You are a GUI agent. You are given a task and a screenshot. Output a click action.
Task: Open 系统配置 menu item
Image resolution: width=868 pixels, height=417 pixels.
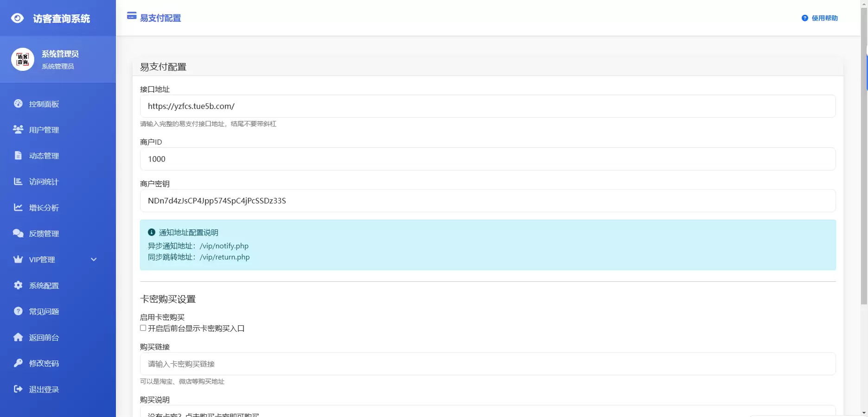(58, 285)
